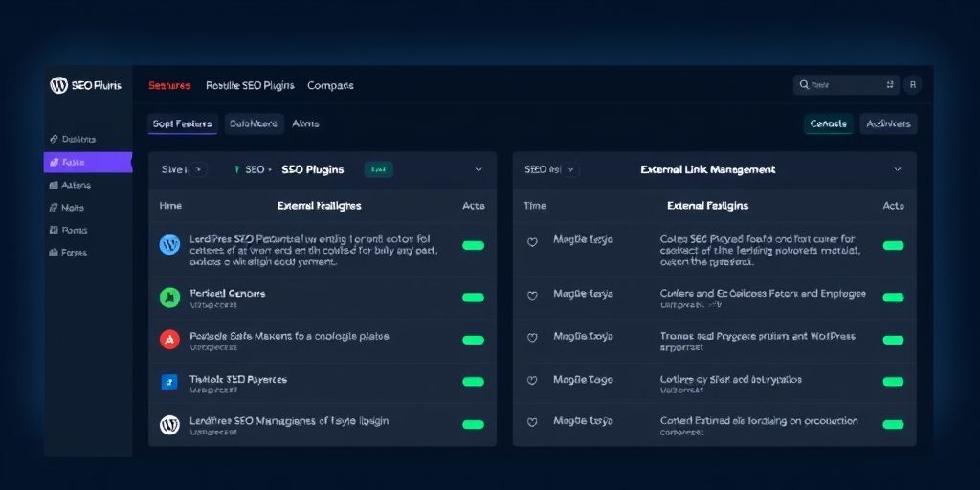This screenshot has height=490, width=980.
Task: Click the green arrow icon before SEO dropdown
Action: (237, 169)
